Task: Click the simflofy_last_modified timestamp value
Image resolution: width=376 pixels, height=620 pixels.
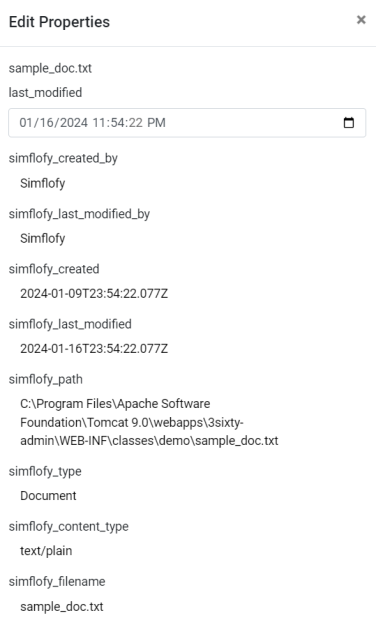Action: click(x=94, y=349)
